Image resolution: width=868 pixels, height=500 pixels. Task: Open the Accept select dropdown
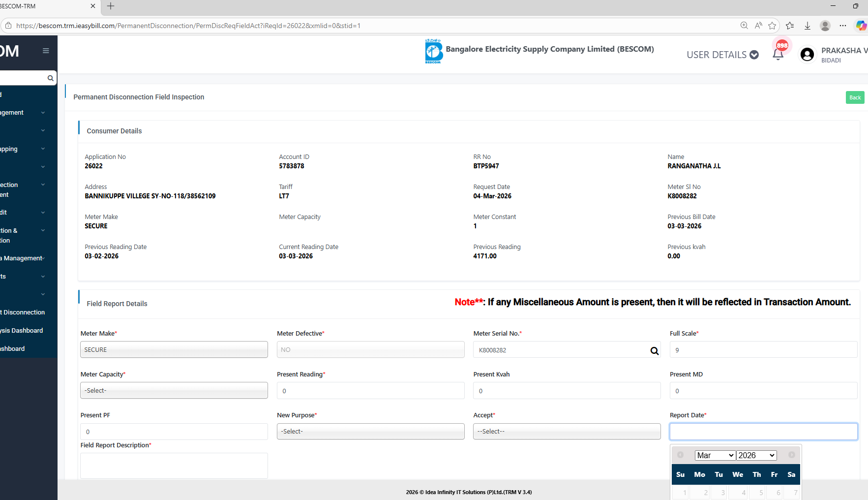pos(567,431)
